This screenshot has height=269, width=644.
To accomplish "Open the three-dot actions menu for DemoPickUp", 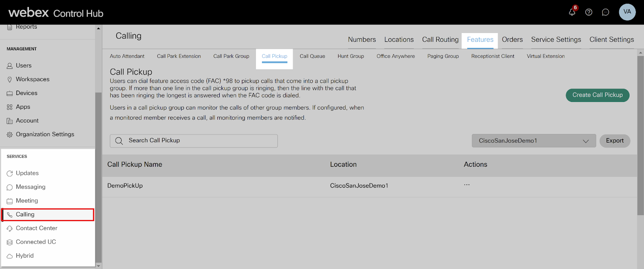I will 466,185.
